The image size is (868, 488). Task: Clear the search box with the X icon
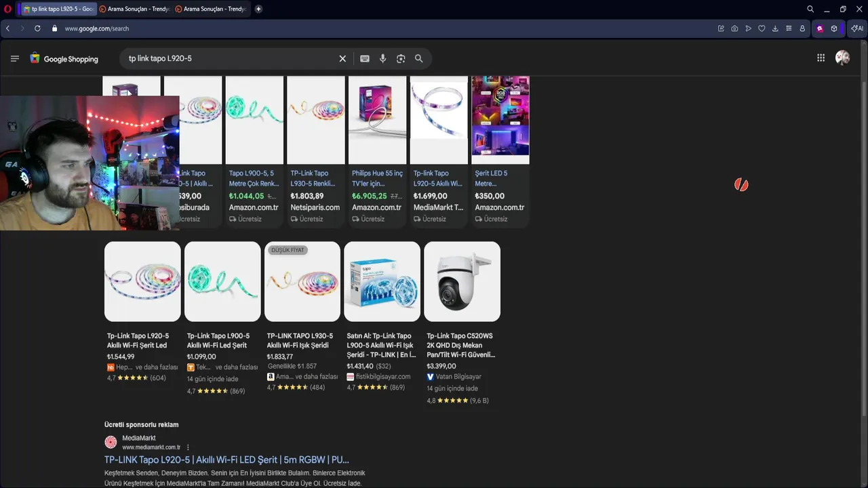(342, 59)
